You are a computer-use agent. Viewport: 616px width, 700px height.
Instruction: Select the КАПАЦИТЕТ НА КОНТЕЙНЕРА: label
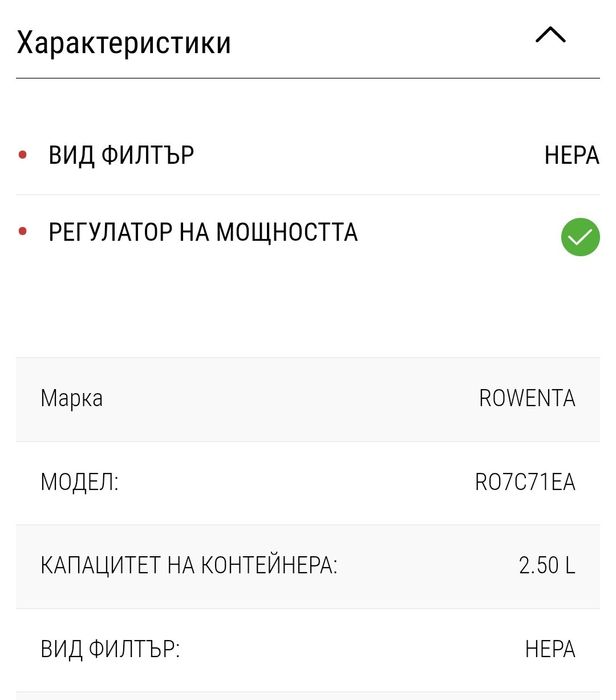tap(189, 565)
